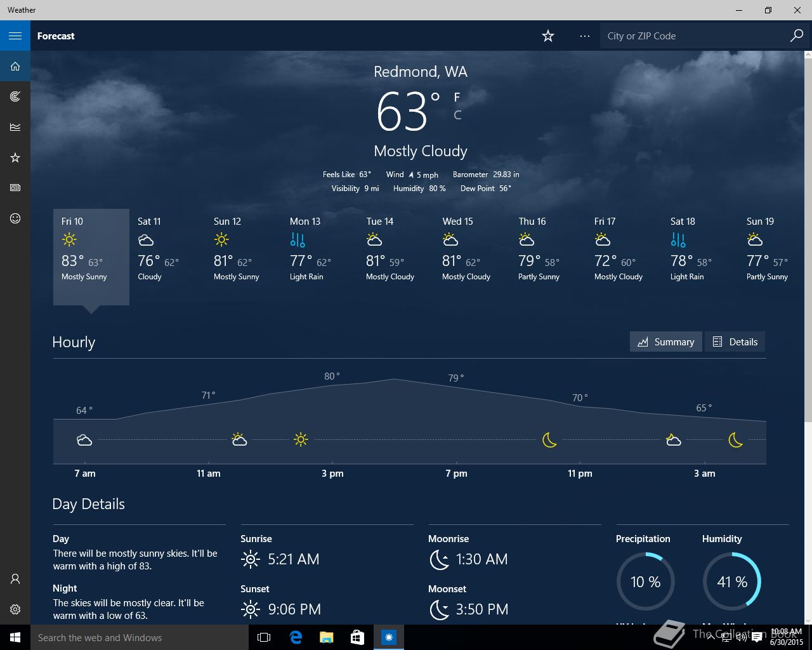Open the account person icon
Image resolution: width=812 pixels, height=650 pixels.
[x=15, y=579]
